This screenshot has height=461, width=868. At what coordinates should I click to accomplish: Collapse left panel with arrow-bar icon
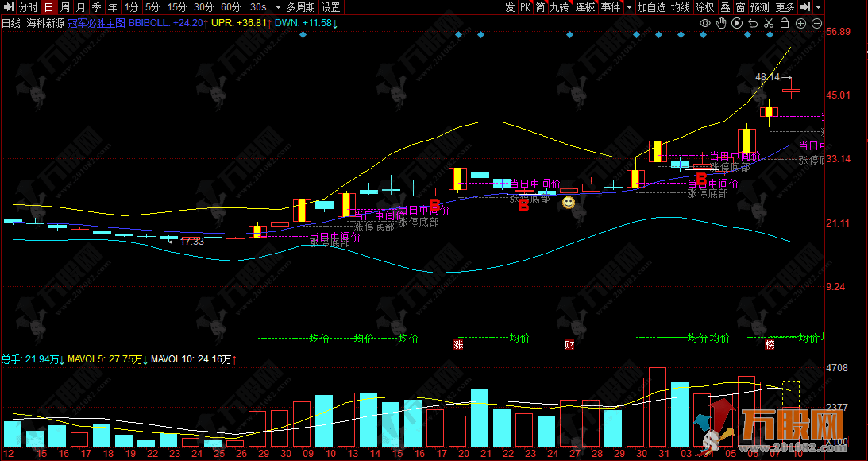pos(7,7)
